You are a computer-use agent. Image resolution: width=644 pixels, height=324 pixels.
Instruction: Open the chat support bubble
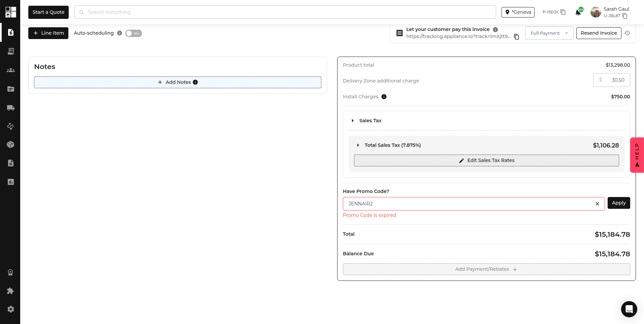tap(629, 309)
